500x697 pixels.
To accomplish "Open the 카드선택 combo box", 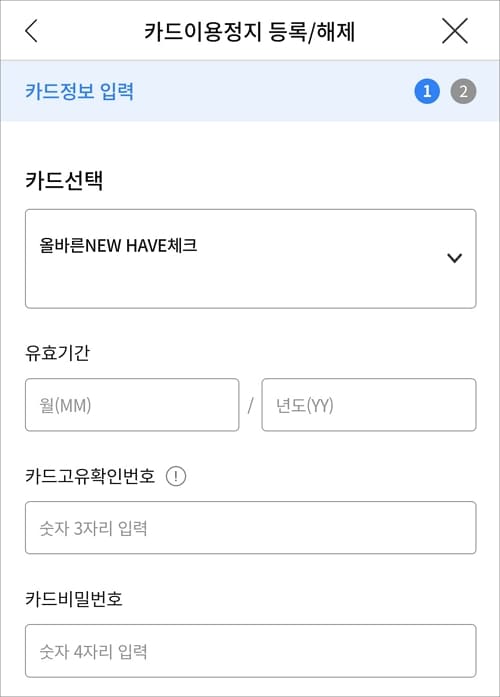I will 251,259.
